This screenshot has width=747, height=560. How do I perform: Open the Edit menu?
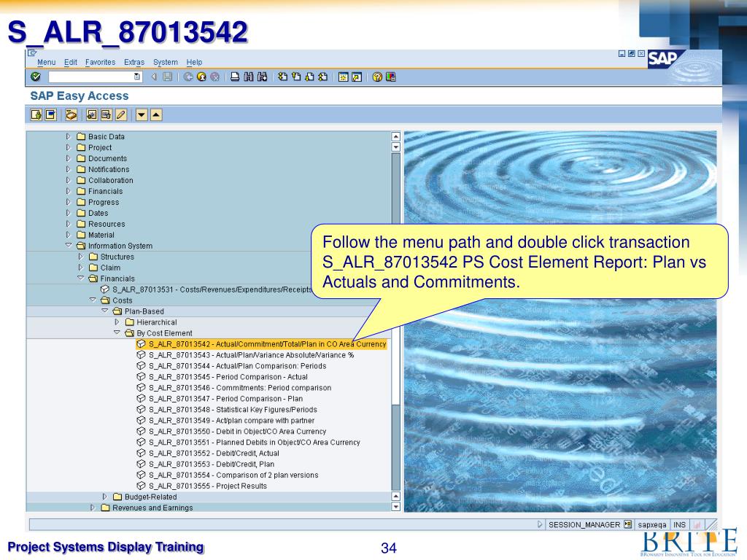coord(71,63)
